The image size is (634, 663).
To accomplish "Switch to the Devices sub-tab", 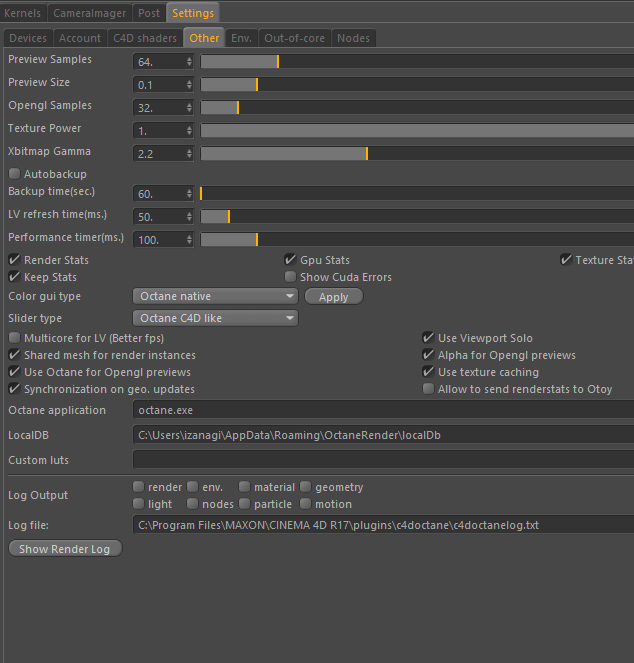I will 28,38.
